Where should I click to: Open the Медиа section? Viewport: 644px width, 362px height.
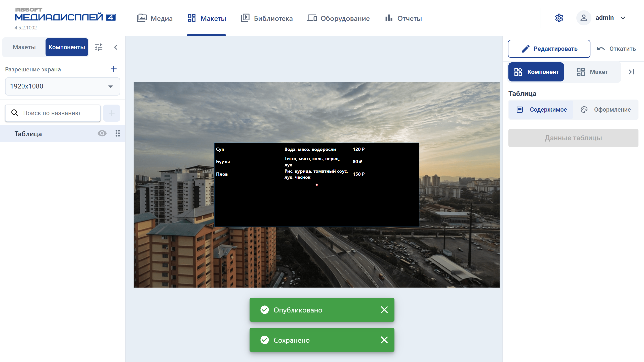tap(155, 18)
